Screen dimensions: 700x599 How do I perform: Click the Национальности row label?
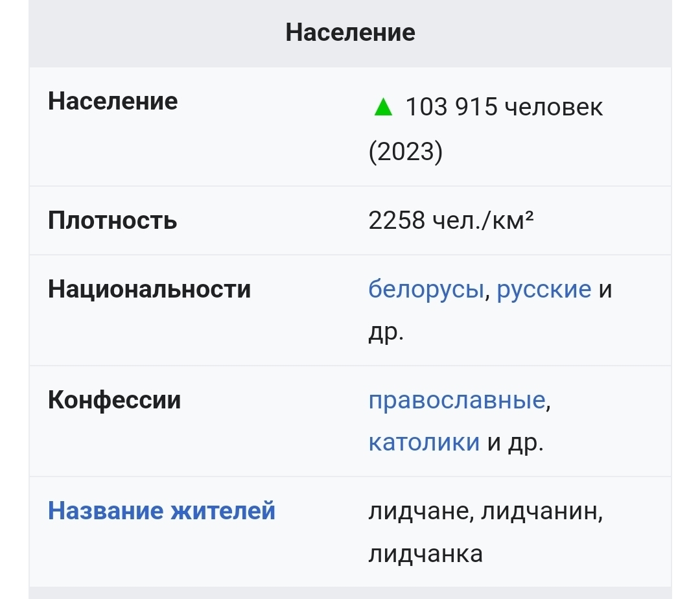149,289
